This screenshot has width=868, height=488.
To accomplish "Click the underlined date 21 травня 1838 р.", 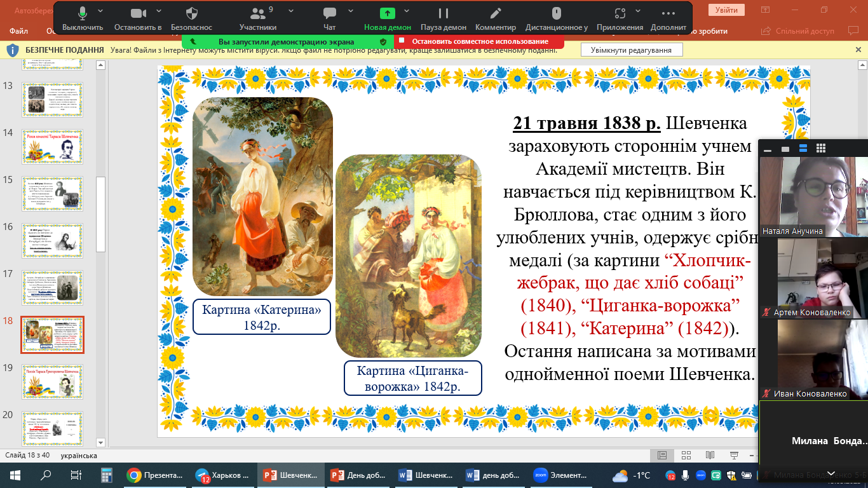I will coord(587,124).
